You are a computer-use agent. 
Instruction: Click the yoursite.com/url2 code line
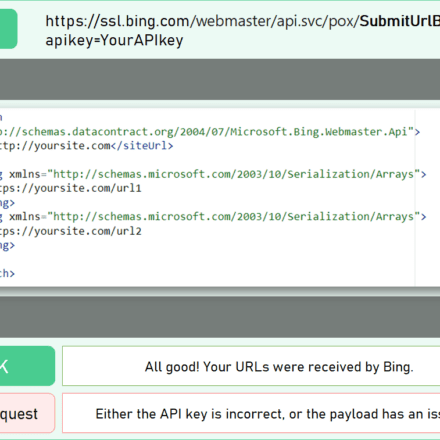tap(71, 231)
